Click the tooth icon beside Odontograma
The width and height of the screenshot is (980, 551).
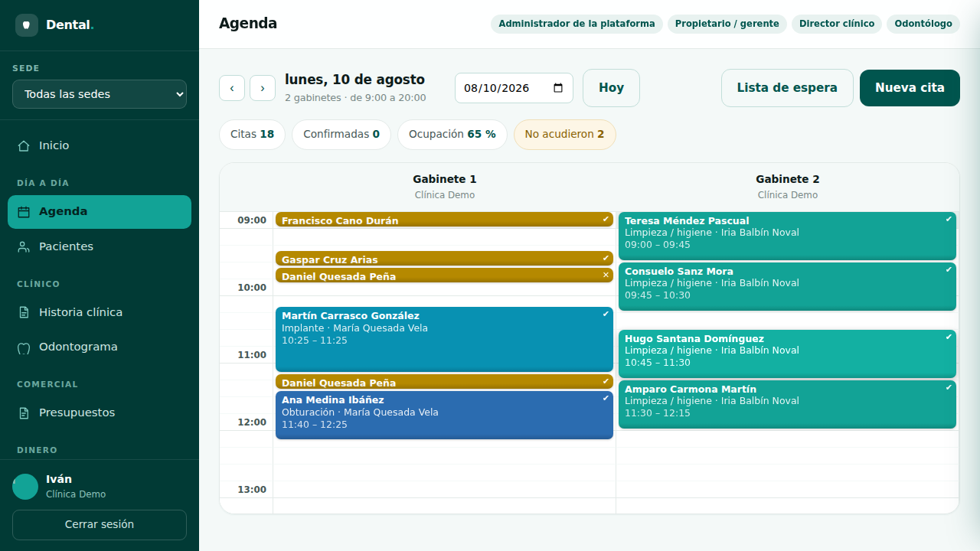click(x=24, y=347)
